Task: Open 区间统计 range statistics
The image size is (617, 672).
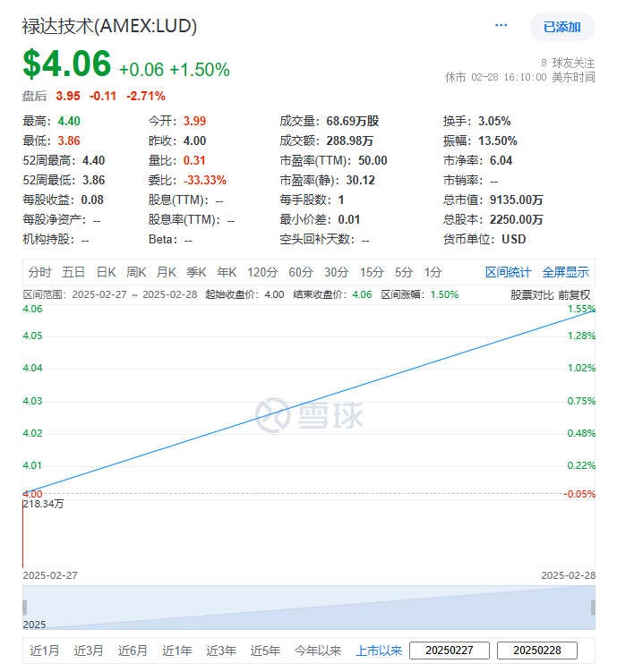Action: click(x=508, y=272)
